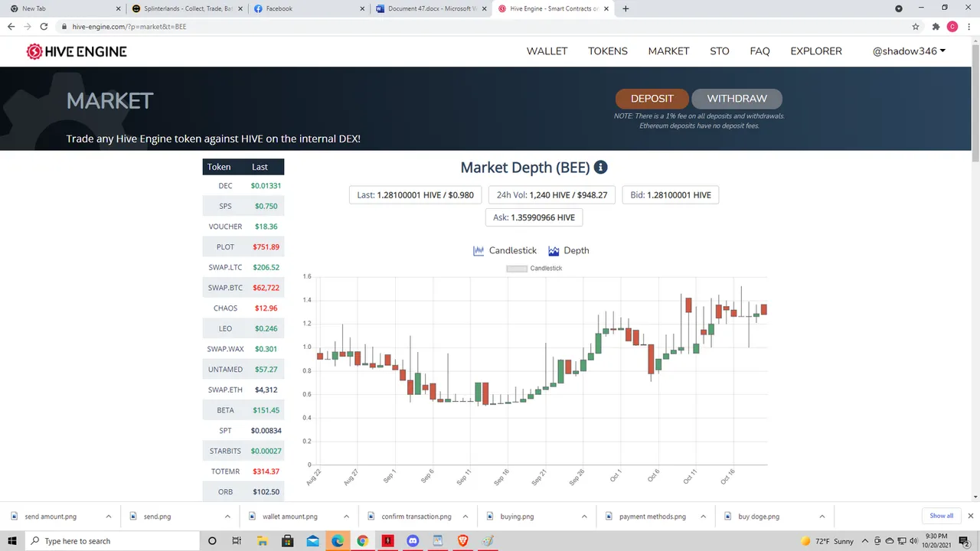Close the downloads bar
This screenshot has width=980, height=551.
point(971,516)
